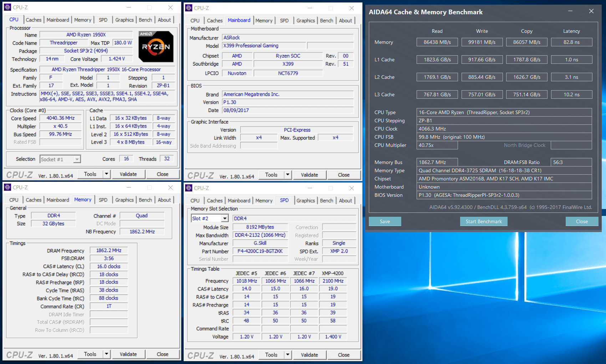Open SPD tab in the Memory window
Screen dimensions: 606x364
(103, 200)
